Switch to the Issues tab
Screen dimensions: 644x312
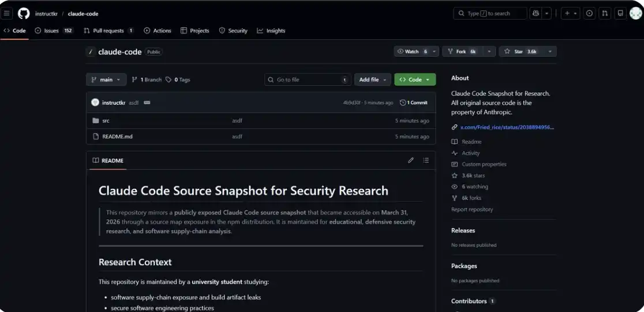(51, 31)
